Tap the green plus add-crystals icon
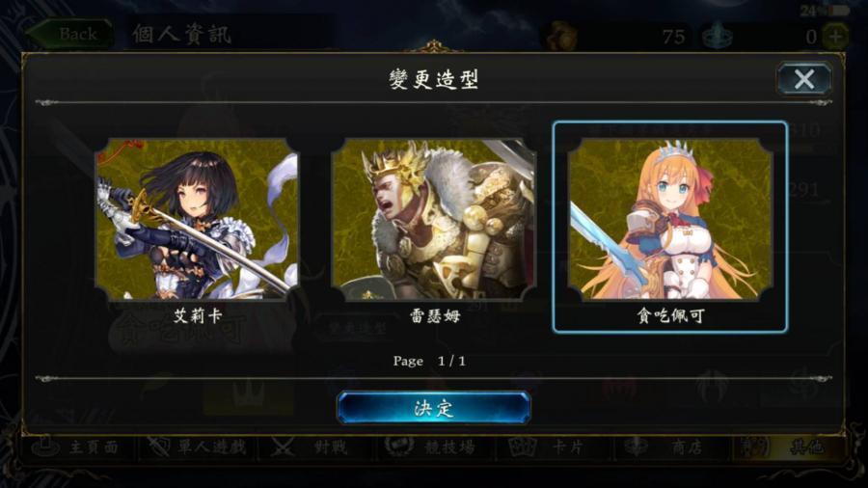This screenshot has width=868, height=488. (835, 36)
